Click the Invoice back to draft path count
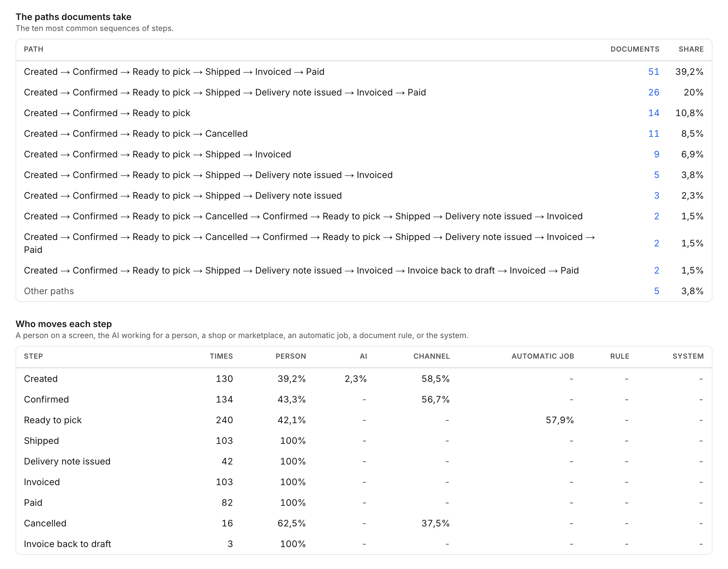The height and width of the screenshot is (569, 728). point(656,271)
